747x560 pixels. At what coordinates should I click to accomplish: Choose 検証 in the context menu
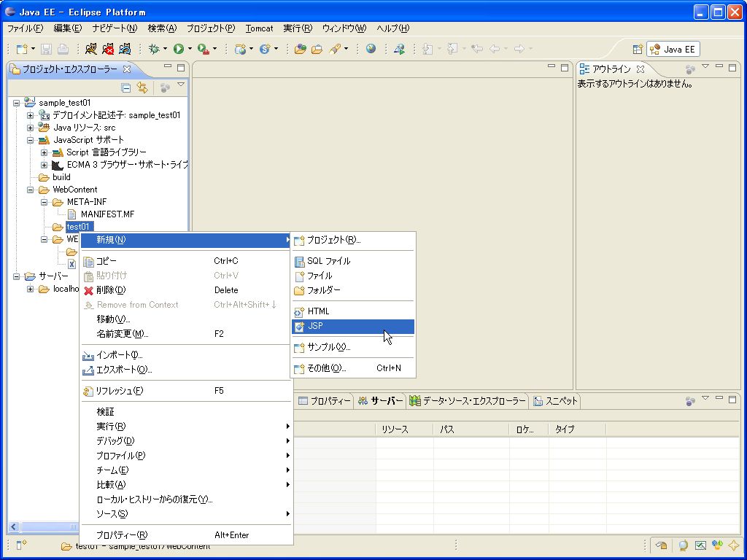tap(186, 412)
